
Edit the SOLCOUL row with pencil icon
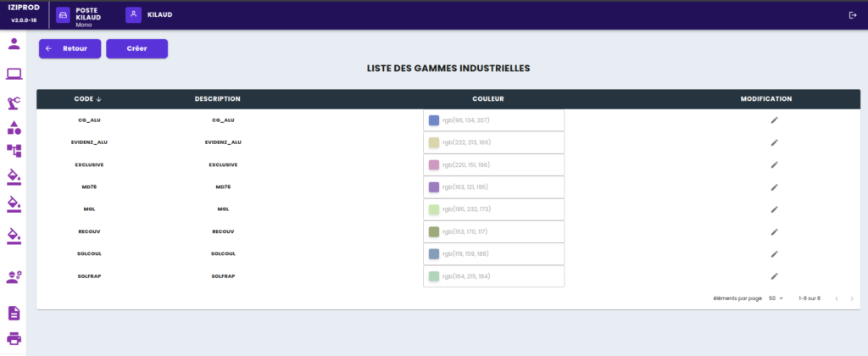(x=775, y=253)
